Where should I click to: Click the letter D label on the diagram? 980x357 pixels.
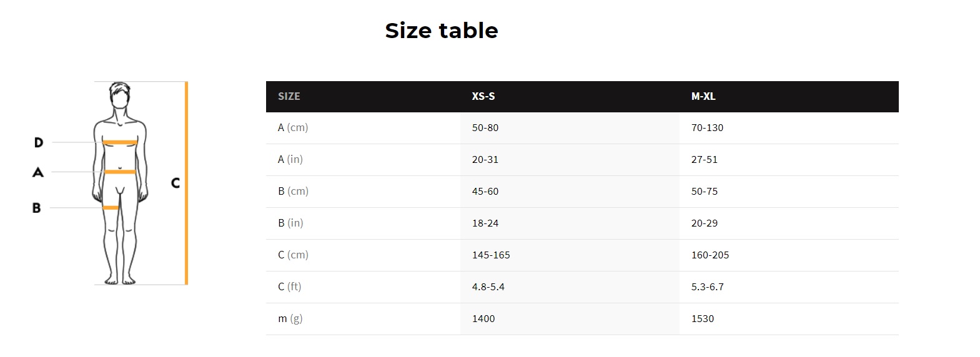click(39, 142)
